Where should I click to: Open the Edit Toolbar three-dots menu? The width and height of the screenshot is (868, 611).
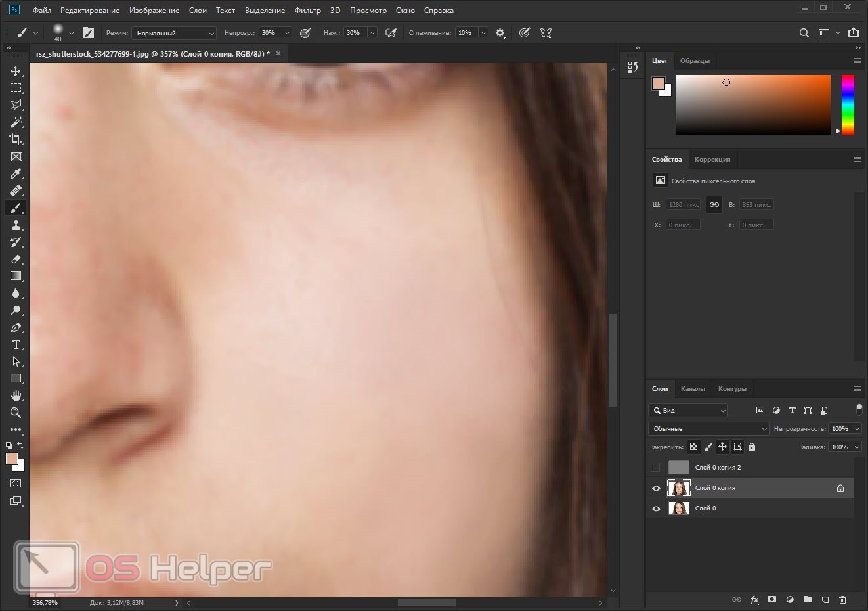pyautogui.click(x=16, y=430)
